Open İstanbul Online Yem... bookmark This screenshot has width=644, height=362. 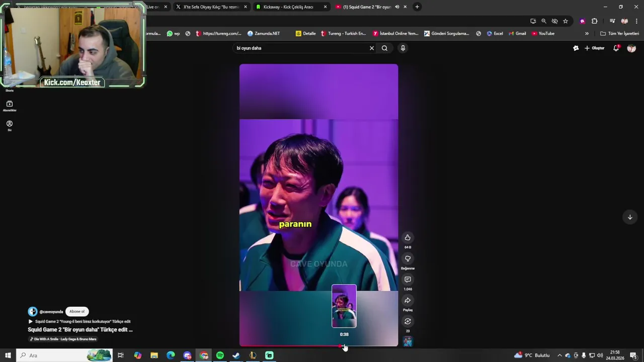click(395, 34)
